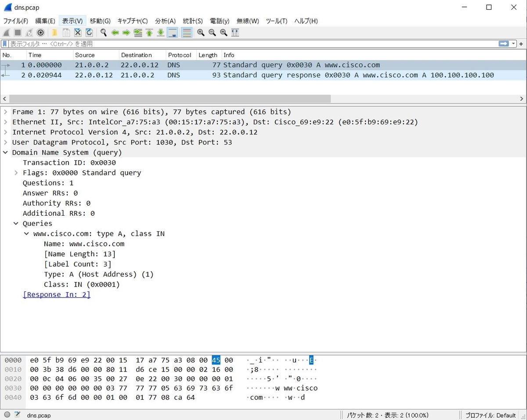
Task: Click the expert information status circle icon
Action: pyautogui.click(x=7, y=415)
